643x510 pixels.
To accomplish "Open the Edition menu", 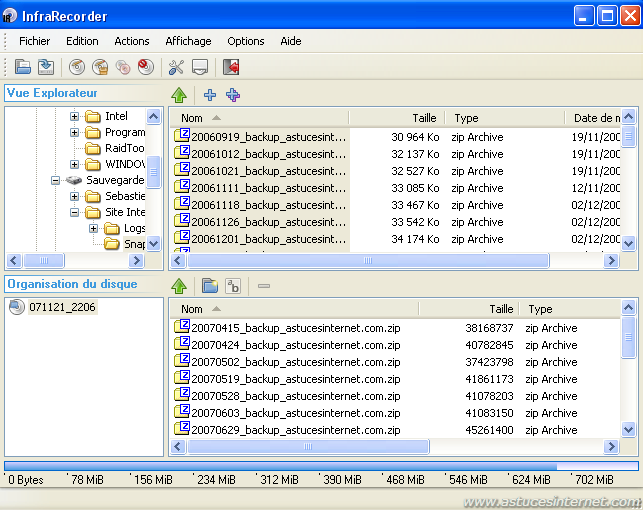I will pyautogui.click(x=82, y=41).
